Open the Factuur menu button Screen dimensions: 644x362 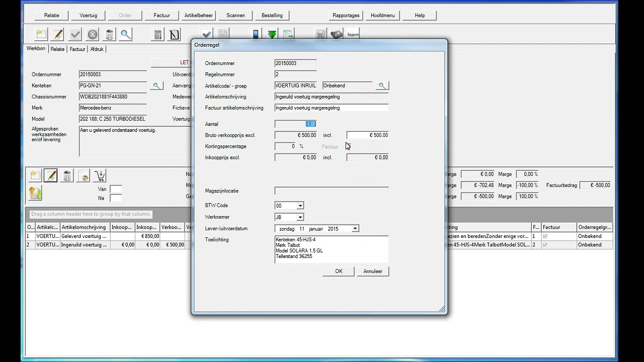[162, 16]
